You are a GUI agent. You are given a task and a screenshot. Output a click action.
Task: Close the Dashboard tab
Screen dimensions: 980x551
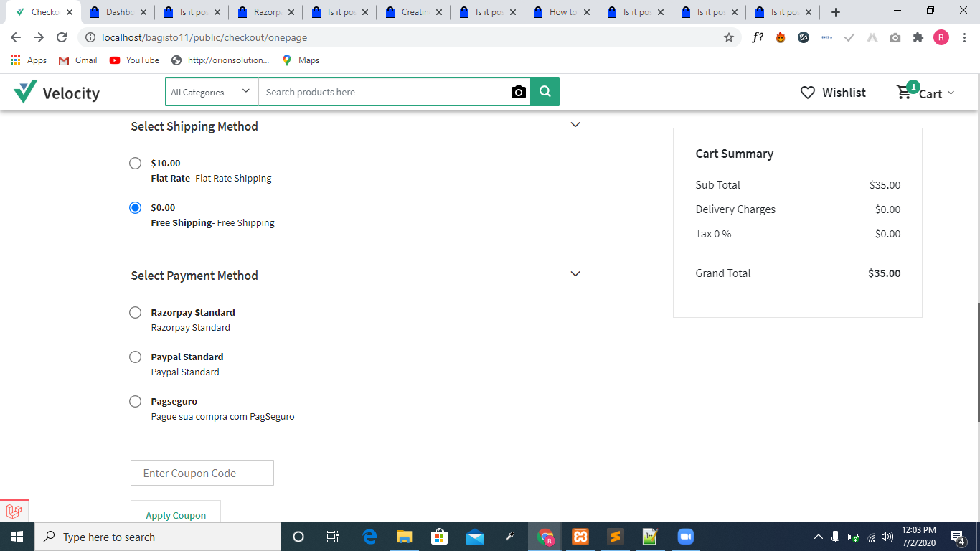tap(143, 12)
